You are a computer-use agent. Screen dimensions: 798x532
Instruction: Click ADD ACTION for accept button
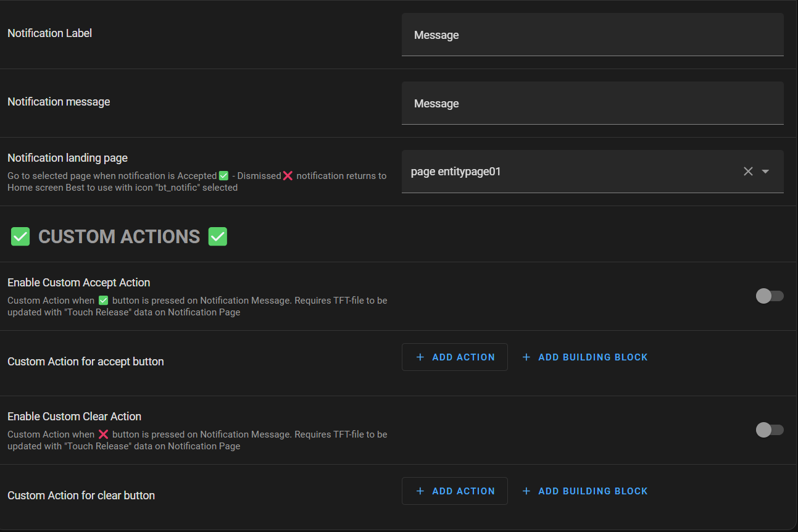click(x=455, y=357)
